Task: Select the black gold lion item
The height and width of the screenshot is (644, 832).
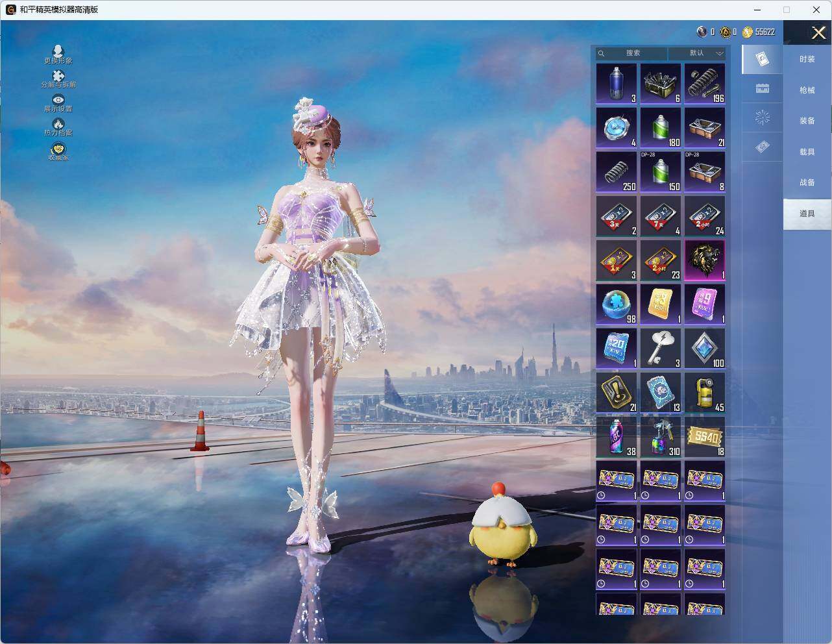Action: [x=705, y=260]
